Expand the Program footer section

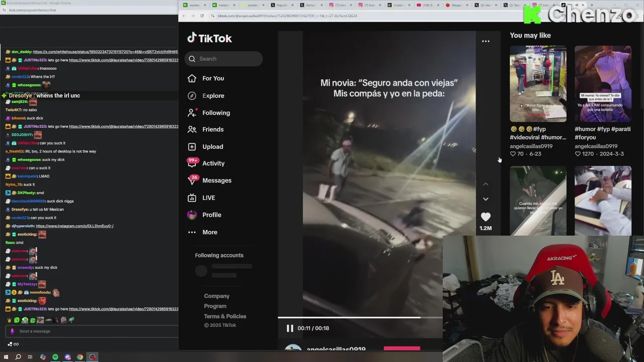point(215,306)
